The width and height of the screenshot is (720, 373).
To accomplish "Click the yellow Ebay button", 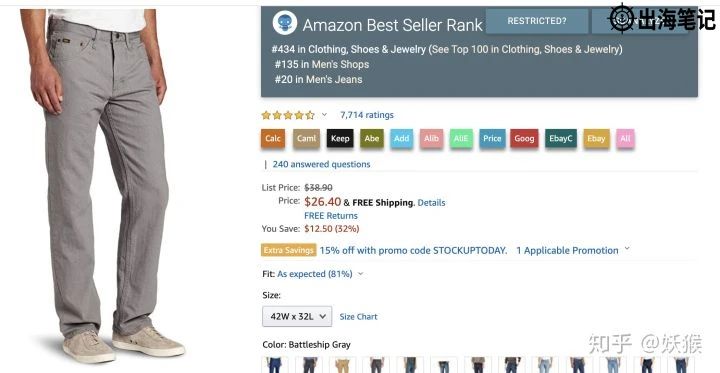I will 596,138.
